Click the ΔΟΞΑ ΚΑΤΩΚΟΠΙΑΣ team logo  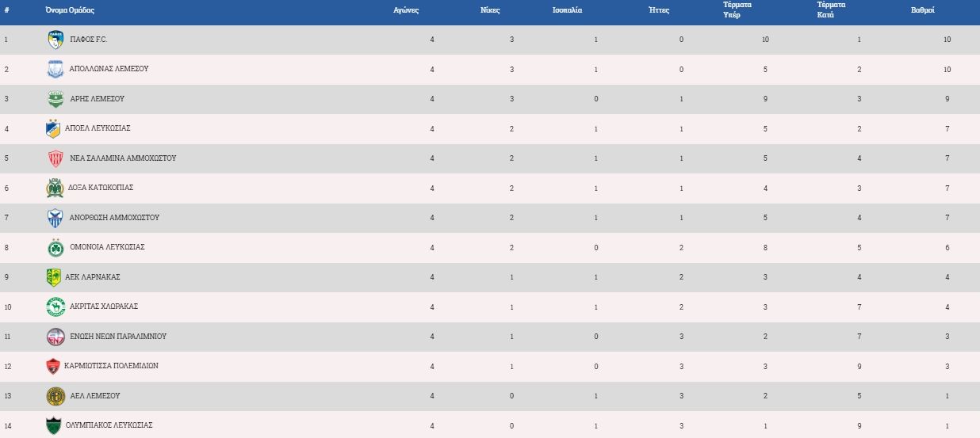55,188
